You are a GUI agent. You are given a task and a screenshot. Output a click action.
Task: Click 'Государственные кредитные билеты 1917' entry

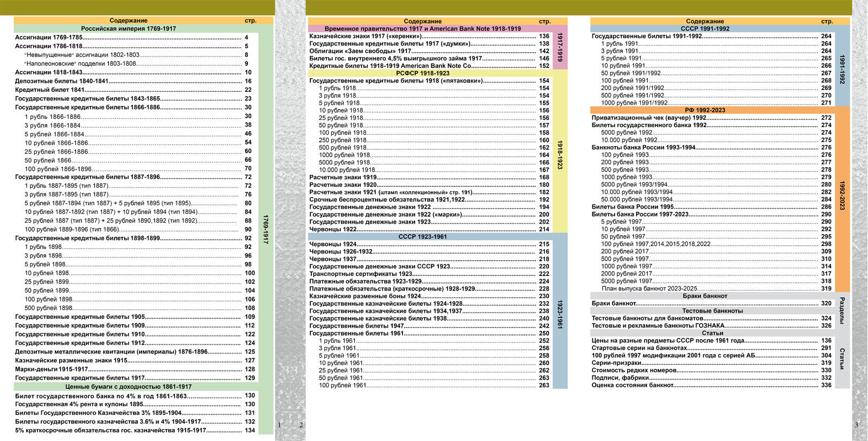click(x=135, y=377)
